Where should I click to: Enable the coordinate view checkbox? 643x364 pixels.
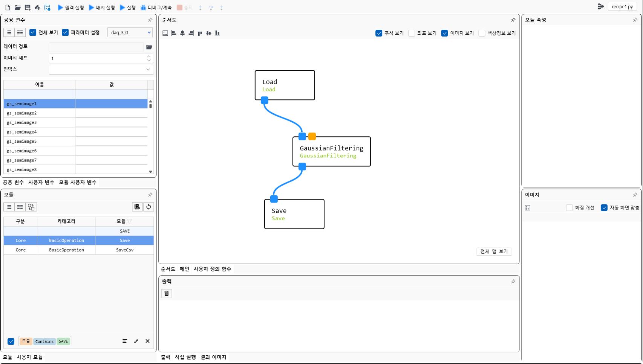[412, 33]
